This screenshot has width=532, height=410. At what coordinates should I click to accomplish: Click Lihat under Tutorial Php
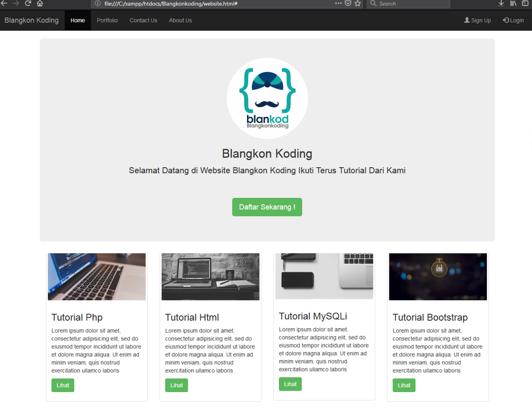pos(63,385)
